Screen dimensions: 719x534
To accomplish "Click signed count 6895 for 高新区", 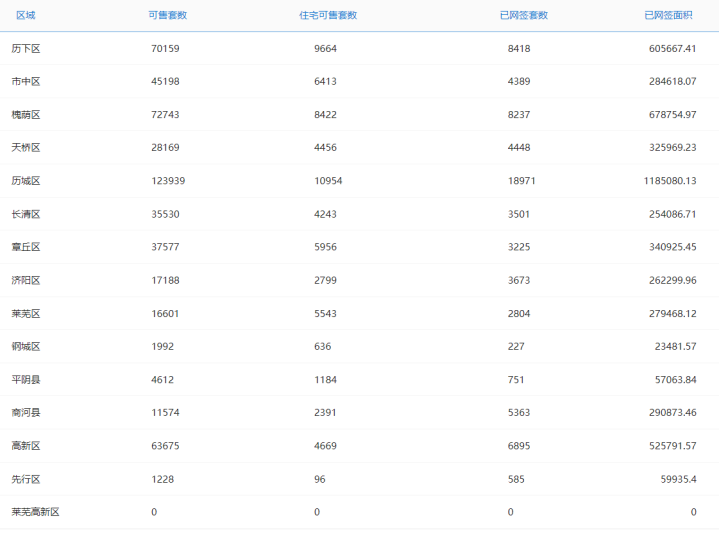I will coord(519,446).
